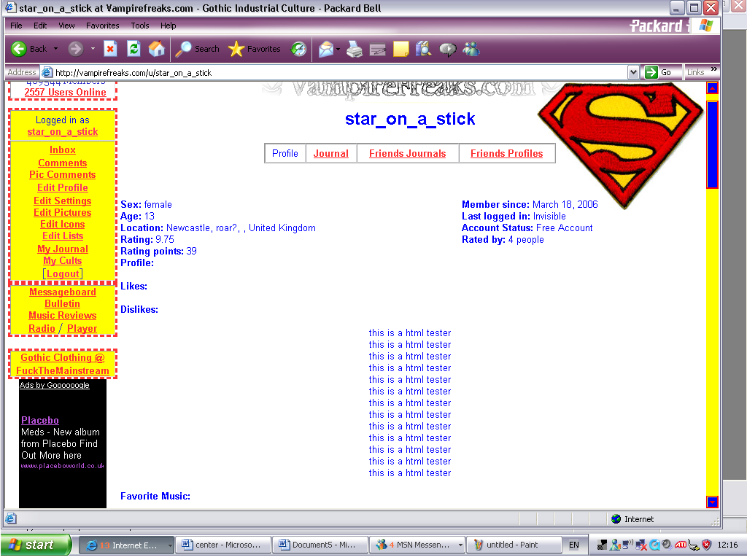747x560 pixels.
Task: Click the address bar URL field
Action: pos(336,72)
